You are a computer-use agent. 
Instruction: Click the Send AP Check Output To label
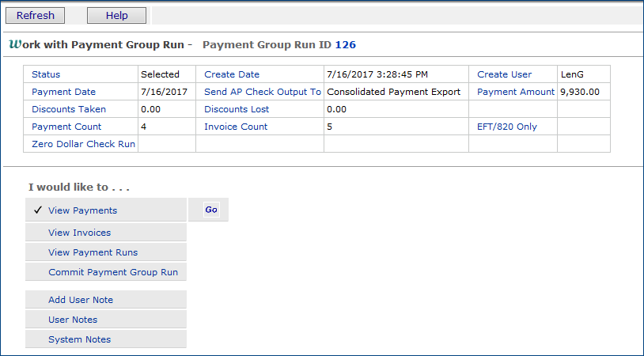(262, 92)
